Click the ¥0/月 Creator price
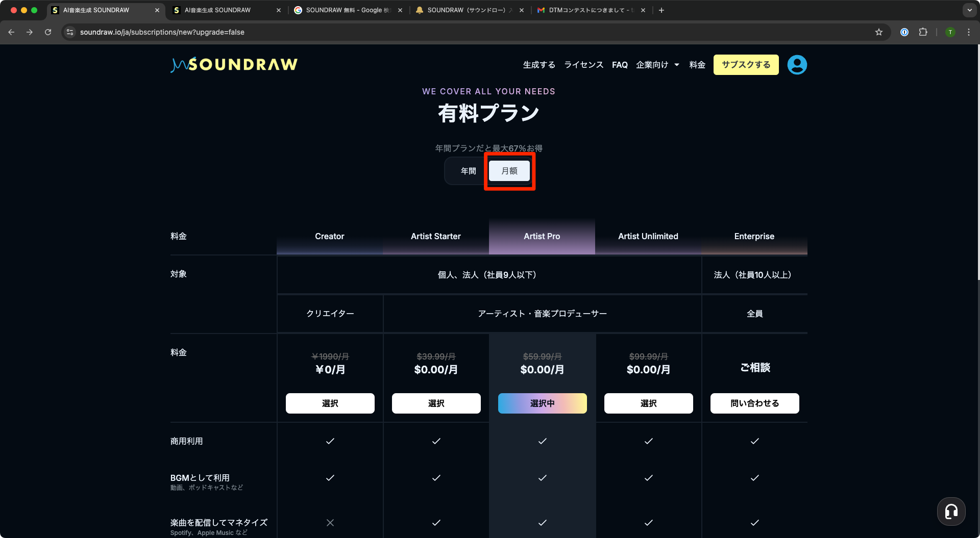Screen dimensions: 980x538 (330, 370)
